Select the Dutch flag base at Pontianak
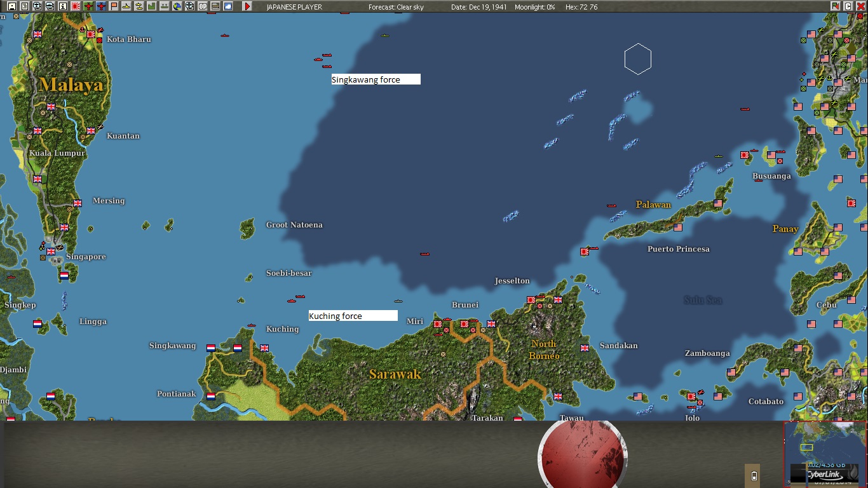 coord(211,396)
